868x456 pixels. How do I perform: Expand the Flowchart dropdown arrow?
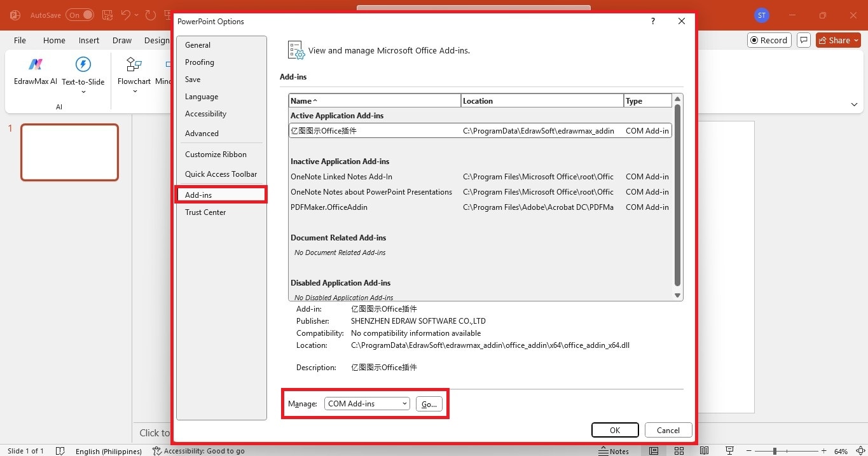(x=134, y=92)
